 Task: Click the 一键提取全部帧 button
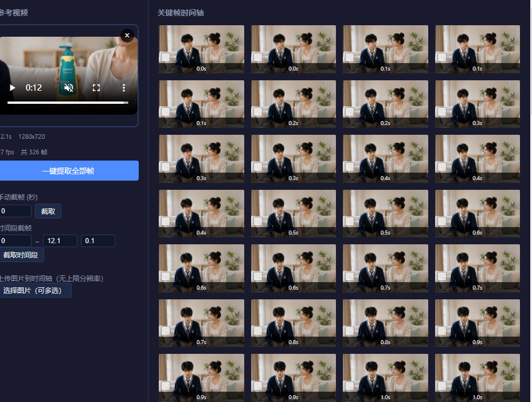68,171
